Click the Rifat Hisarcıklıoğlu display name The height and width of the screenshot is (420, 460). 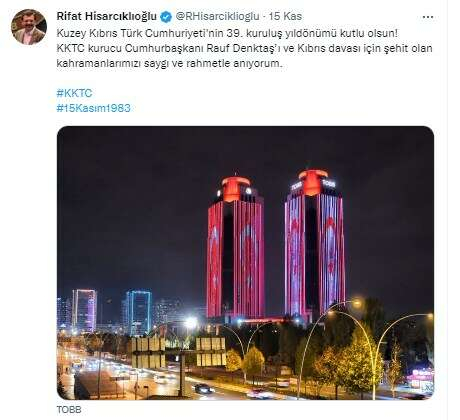tap(107, 16)
